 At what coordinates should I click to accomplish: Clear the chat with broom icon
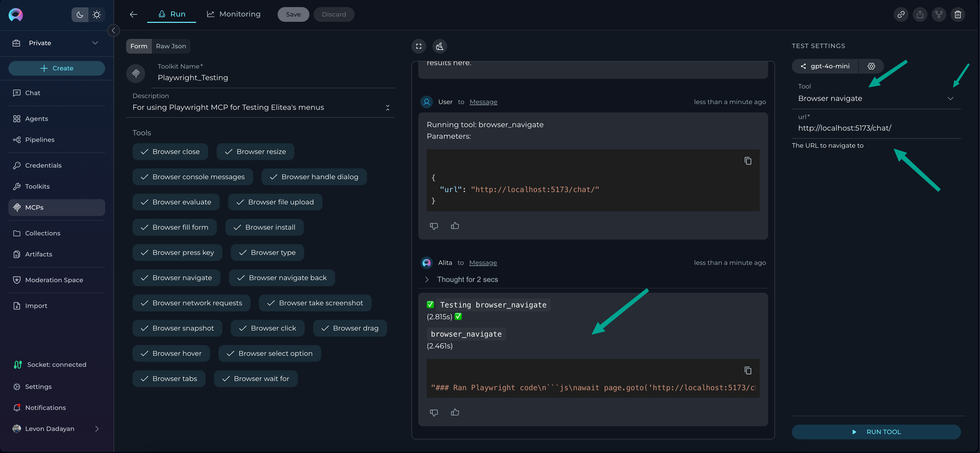click(440, 46)
